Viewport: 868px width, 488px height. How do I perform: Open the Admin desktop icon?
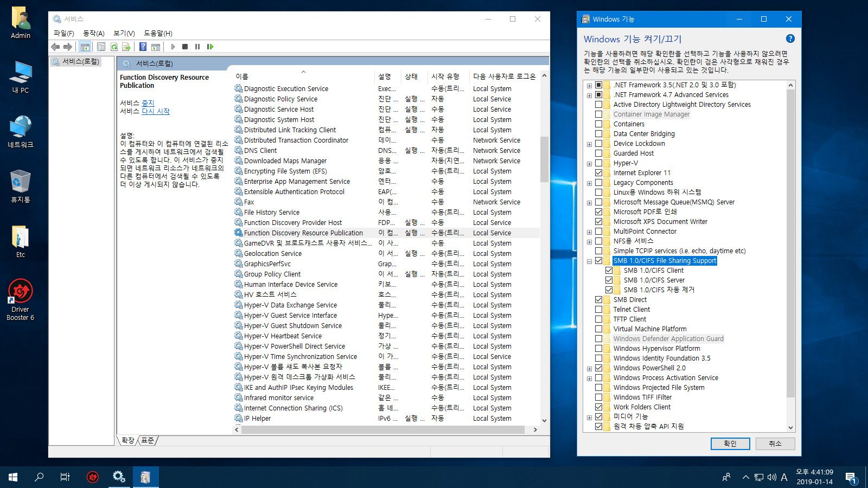click(21, 23)
